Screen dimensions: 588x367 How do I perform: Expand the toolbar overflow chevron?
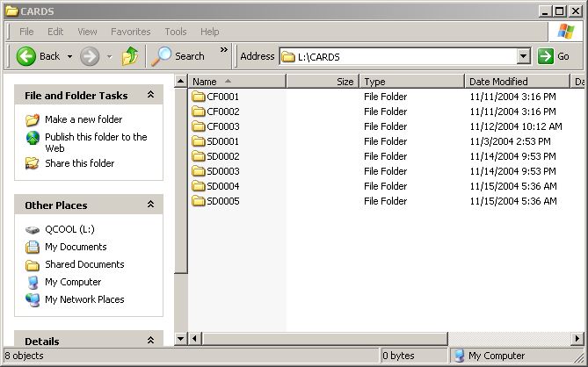click(223, 50)
